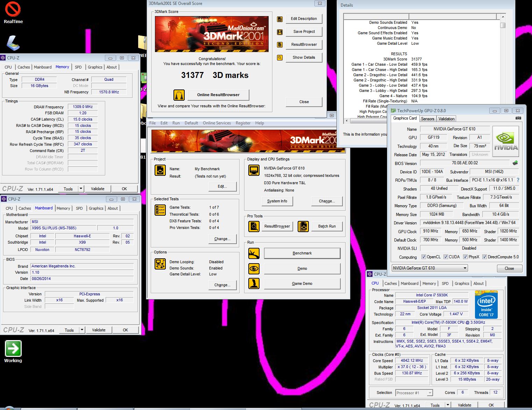Image resolution: width=532 pixels, height=410 pixels.
Task: Click the Details window horizontal scrollbar left arrow
Action: 347,121
